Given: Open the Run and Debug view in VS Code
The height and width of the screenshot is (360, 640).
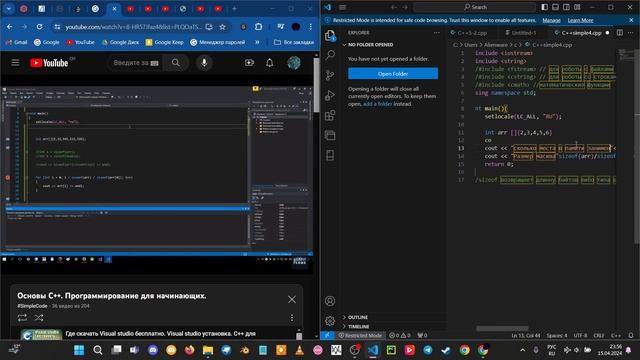Looking at the screenshot, I should (x=330, y=95).
